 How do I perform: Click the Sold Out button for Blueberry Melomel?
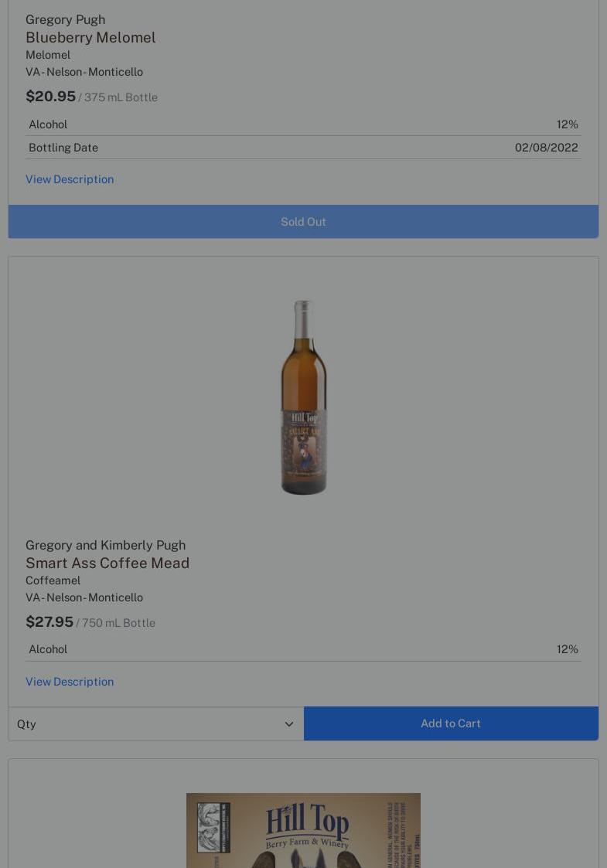click(303, 221)
